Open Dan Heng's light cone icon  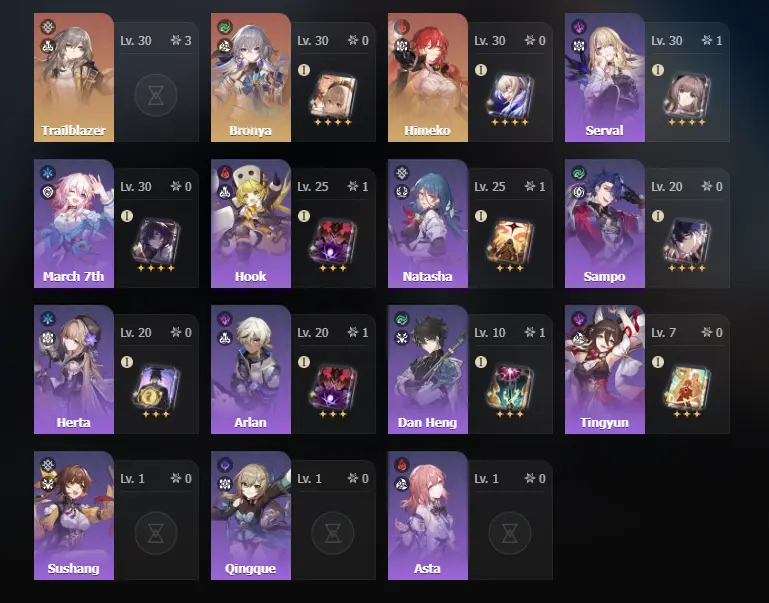pyautogui.click(x=510, y=387)
